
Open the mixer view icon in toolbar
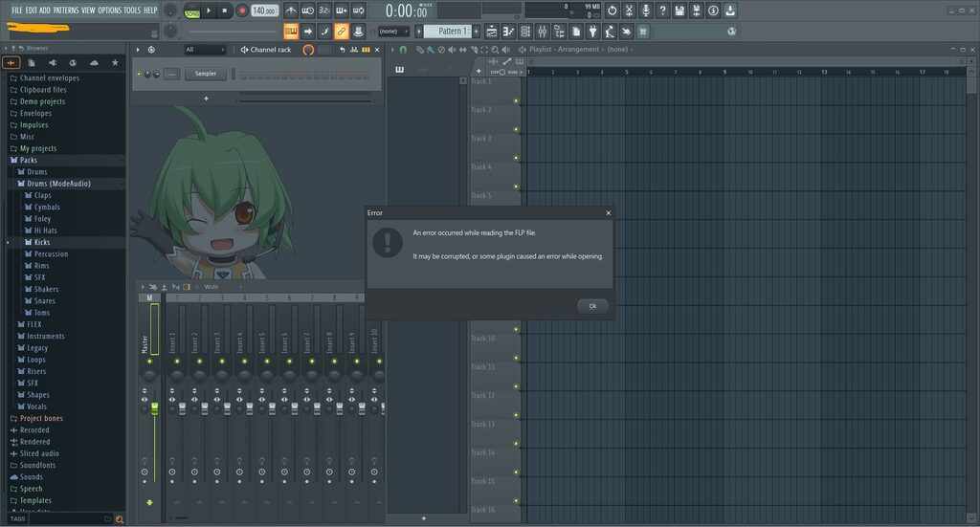coord(543,32)
